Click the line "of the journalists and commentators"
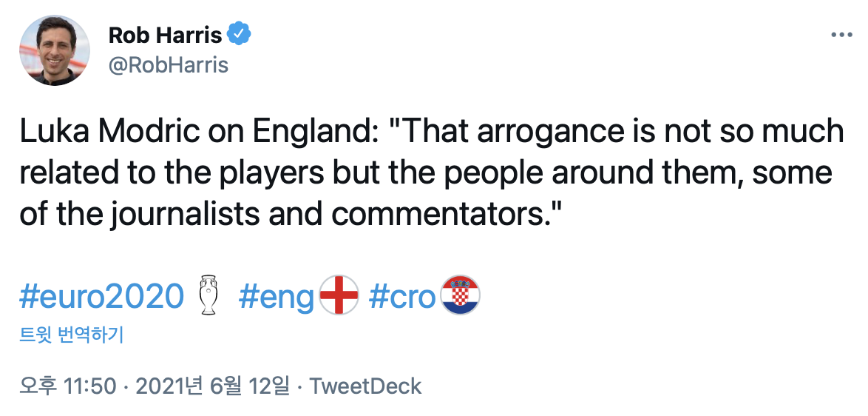This screenshot has width=868, height=416. (290, 215)
